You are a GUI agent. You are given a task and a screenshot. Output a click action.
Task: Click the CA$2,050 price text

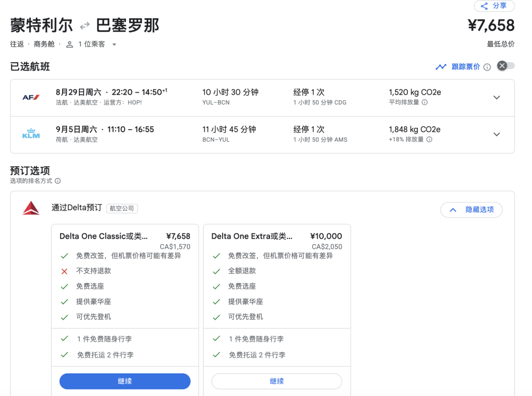pos(327,247)
